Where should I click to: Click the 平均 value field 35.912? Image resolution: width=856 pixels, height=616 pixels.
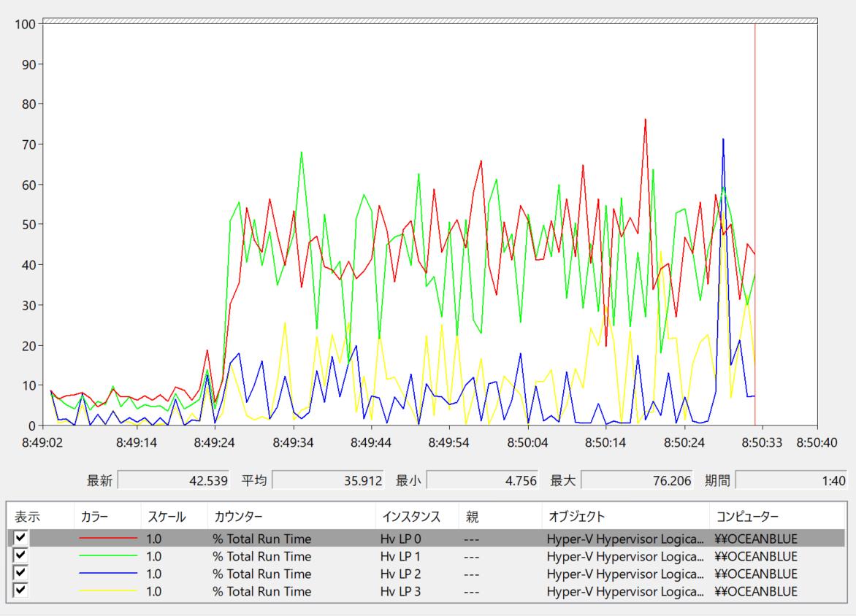pyautogui.click(x=328, y=480)
